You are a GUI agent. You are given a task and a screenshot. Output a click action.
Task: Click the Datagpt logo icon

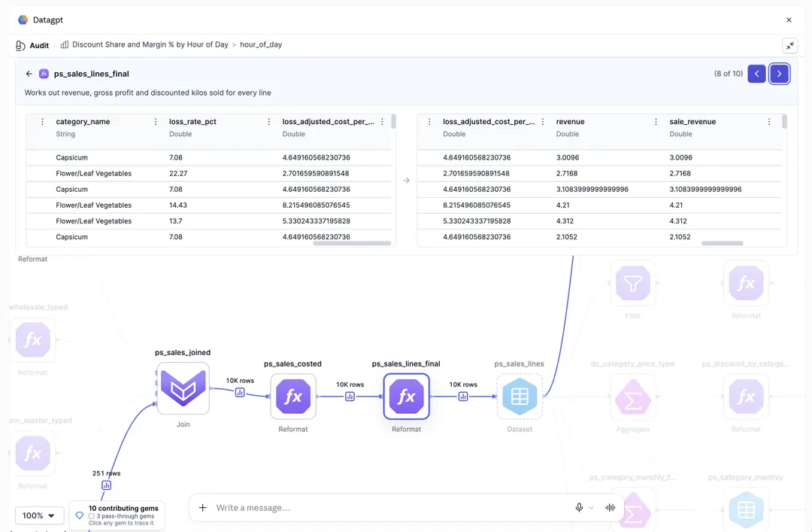23,20
